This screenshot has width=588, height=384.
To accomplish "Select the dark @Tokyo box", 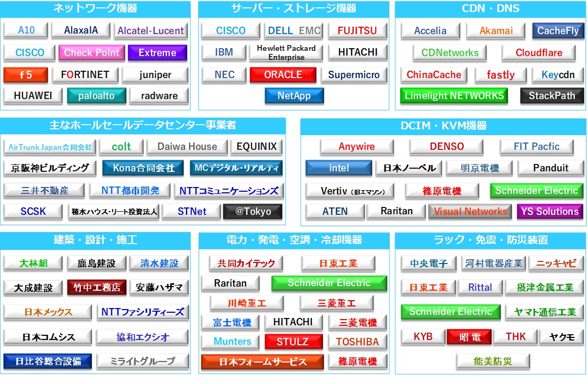I will point(253,212).
